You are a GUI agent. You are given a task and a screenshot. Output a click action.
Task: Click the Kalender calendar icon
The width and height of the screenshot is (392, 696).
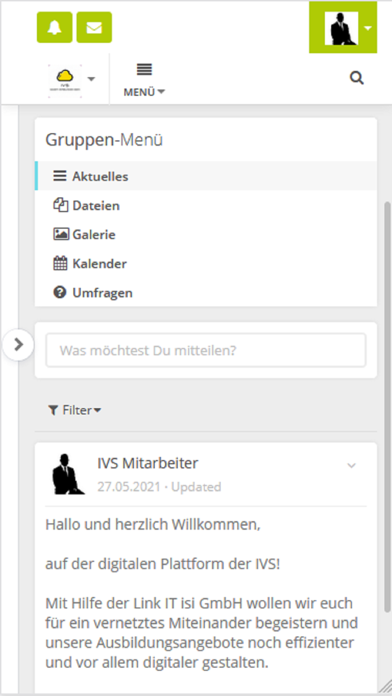coord(60,264)
